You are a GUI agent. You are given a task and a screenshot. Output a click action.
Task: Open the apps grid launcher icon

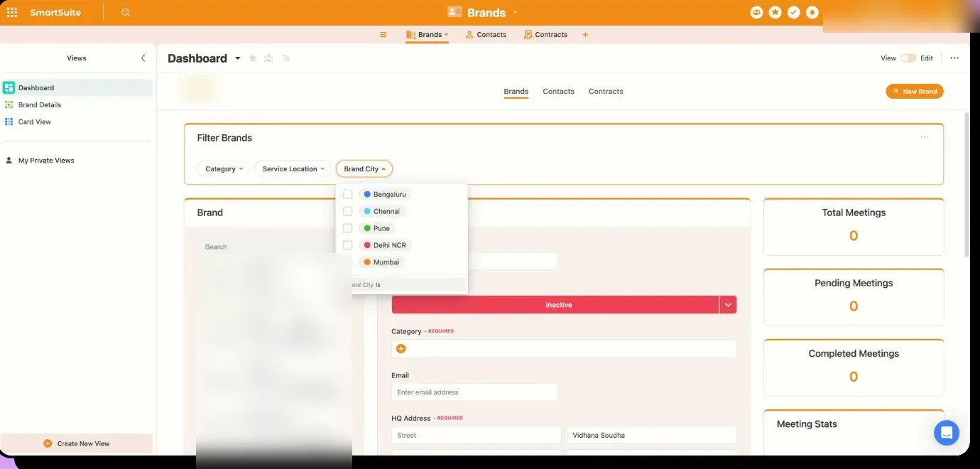click(x=12, y=12)
